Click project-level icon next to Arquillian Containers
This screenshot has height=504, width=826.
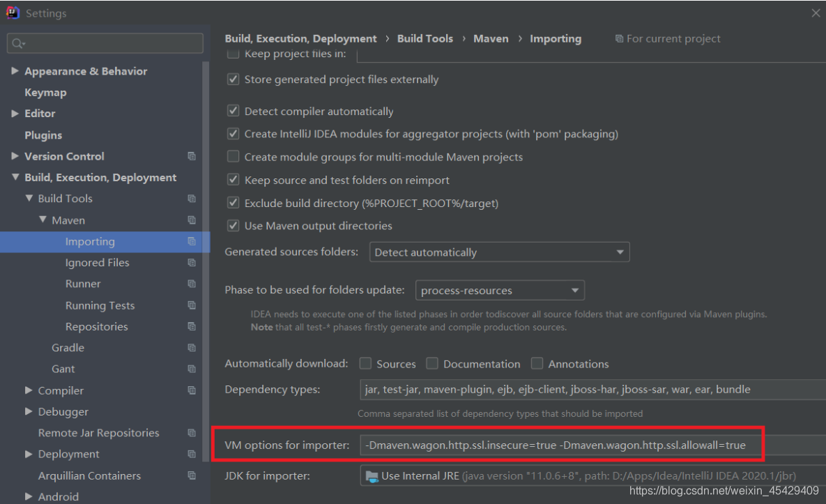pos(192,475)
